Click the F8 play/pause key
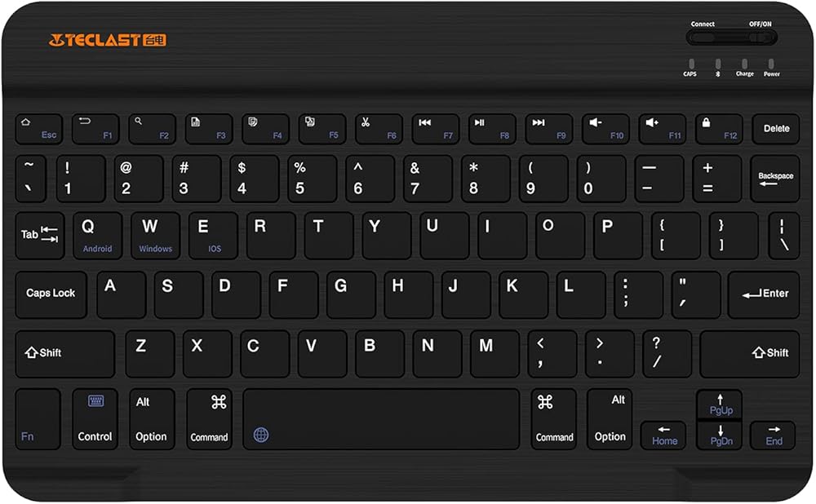The image size is (816, 504). (492, 129)
